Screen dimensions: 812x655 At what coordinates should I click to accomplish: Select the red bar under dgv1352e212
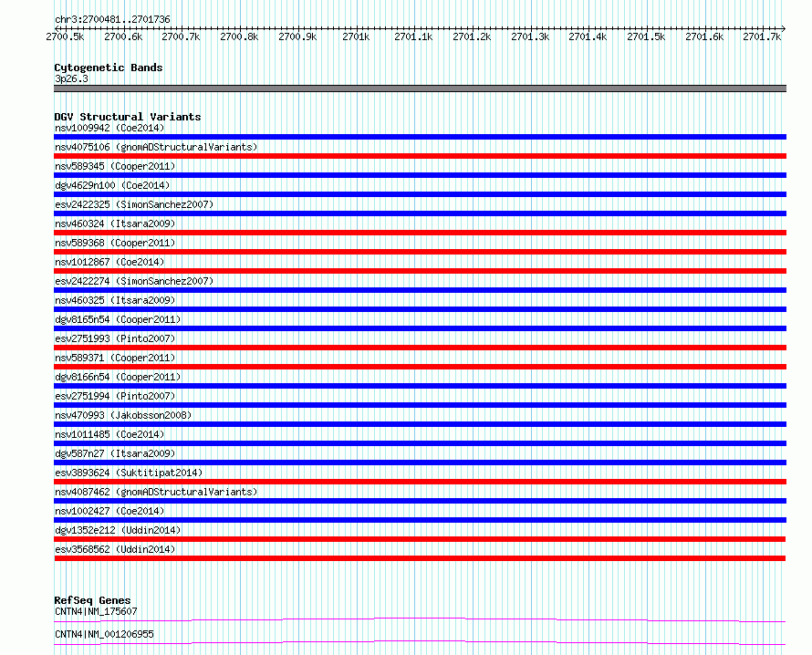click(x=420, y=539)
